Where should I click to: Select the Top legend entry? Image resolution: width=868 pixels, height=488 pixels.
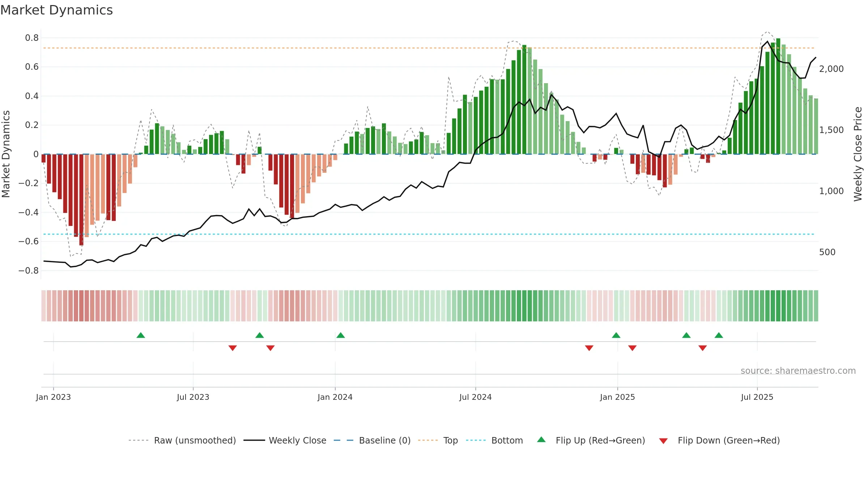click(438, 440)
